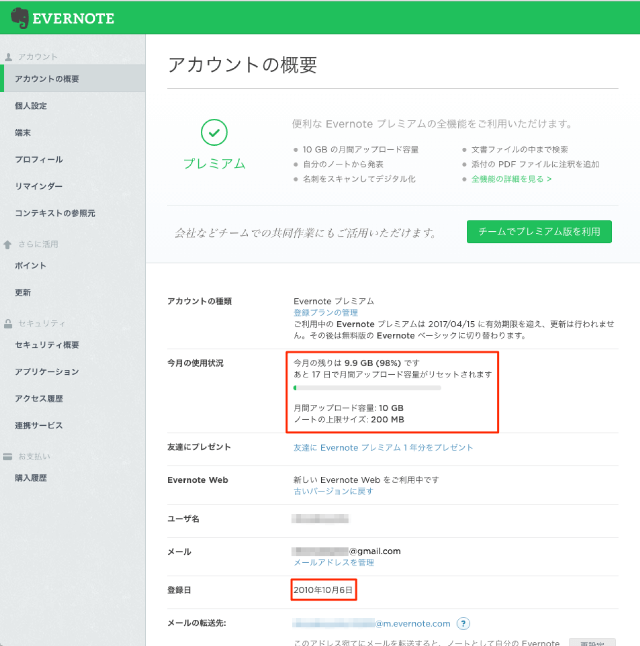The image size is (640, 646).
Task: Open 更新 in sidebar
Action: click(23, 293)
